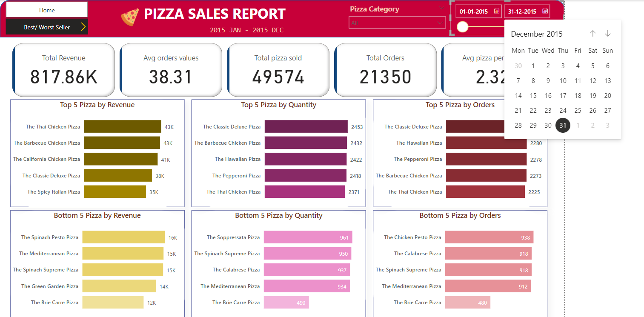Click the date range slider handle
644x317 pixels.
(463, 26)
